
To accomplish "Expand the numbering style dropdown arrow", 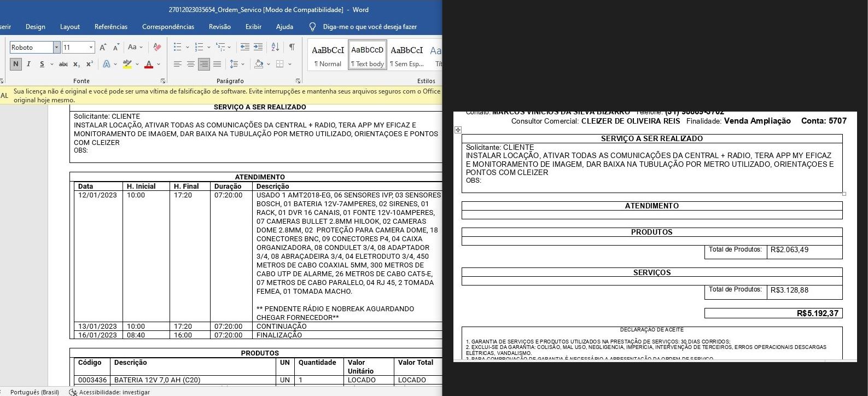I will click(209, 48).
